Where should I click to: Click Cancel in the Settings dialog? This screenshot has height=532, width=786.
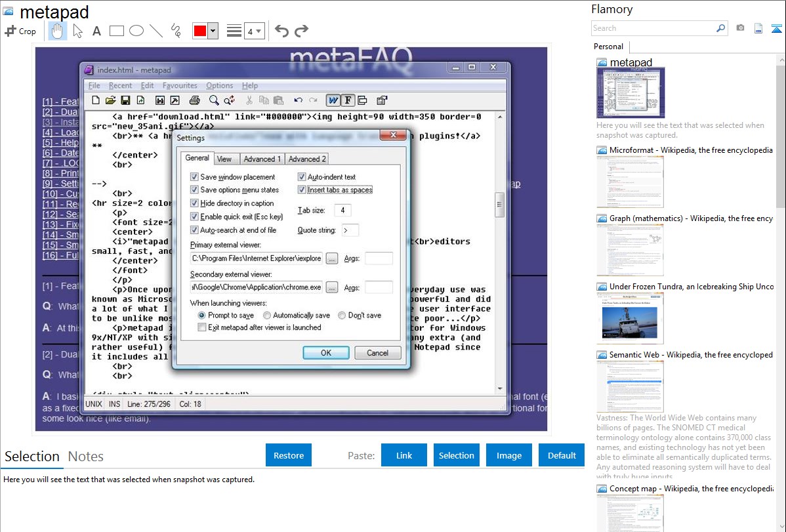click(x=377, y=353)
